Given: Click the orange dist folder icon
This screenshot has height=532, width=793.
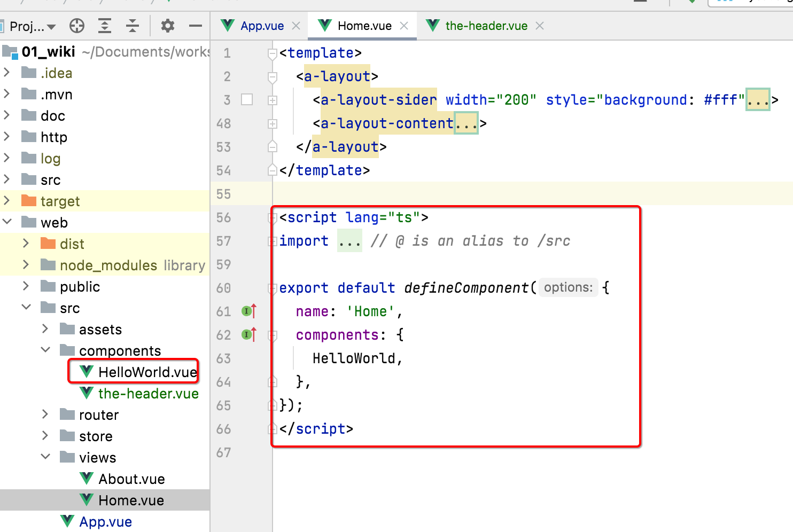Looking at the screenshot, I should [48, 243].
